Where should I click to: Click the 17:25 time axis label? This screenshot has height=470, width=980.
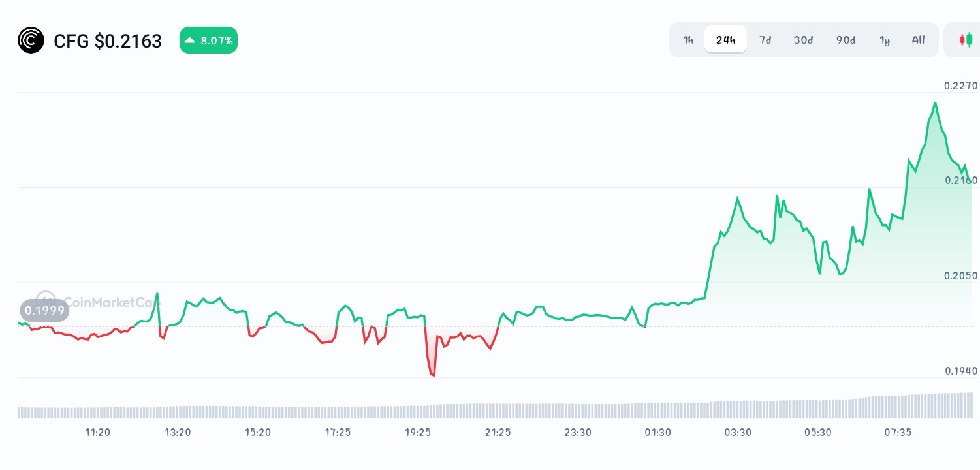coord(338,432)
